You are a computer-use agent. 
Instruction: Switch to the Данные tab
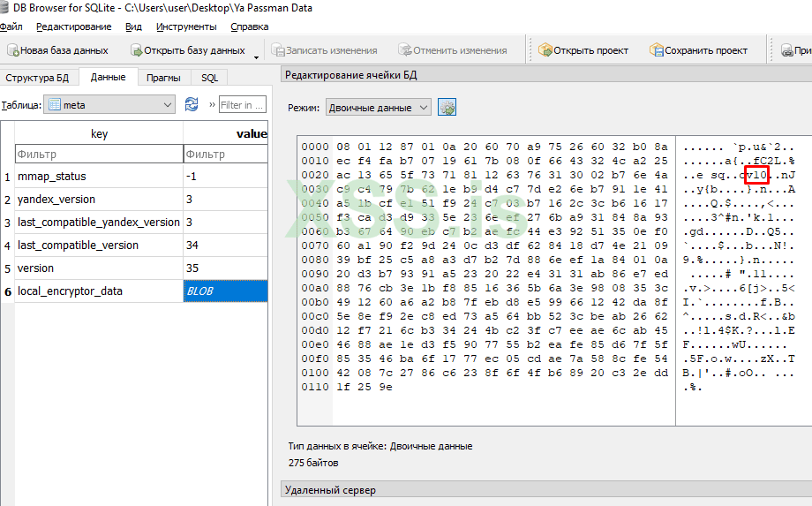(x=108, y=77)
